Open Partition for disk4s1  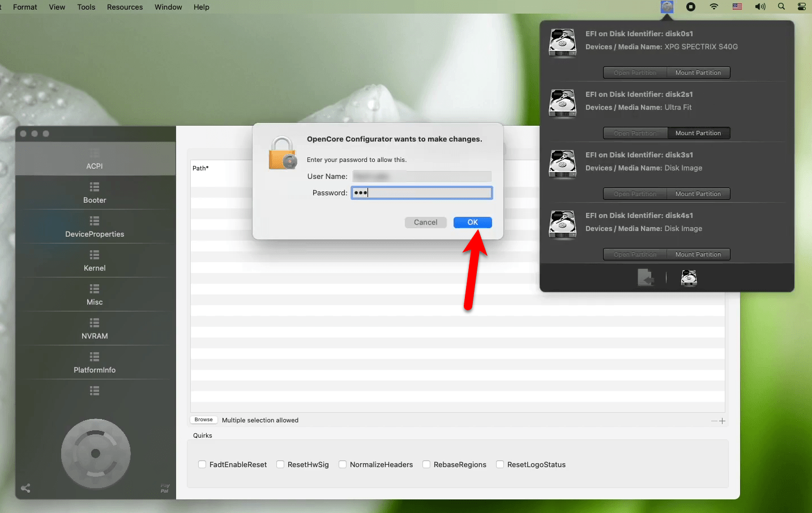click(635, 254)
